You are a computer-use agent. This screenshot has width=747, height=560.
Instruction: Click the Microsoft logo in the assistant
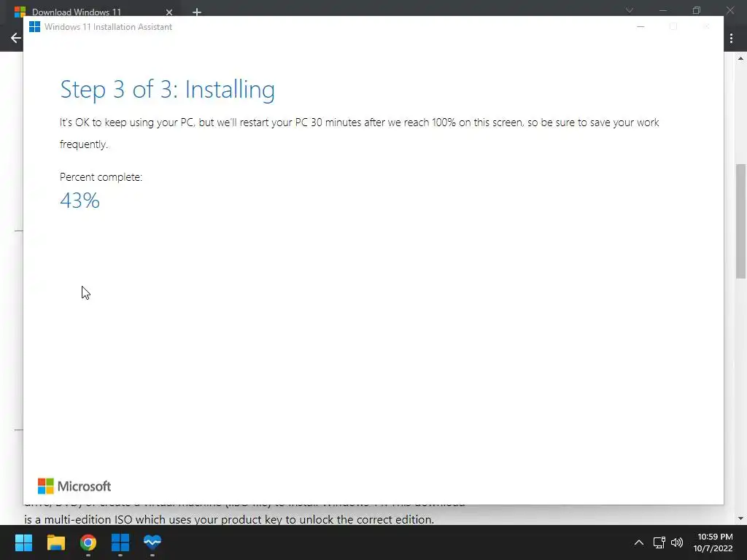click(x=74, y=486)
